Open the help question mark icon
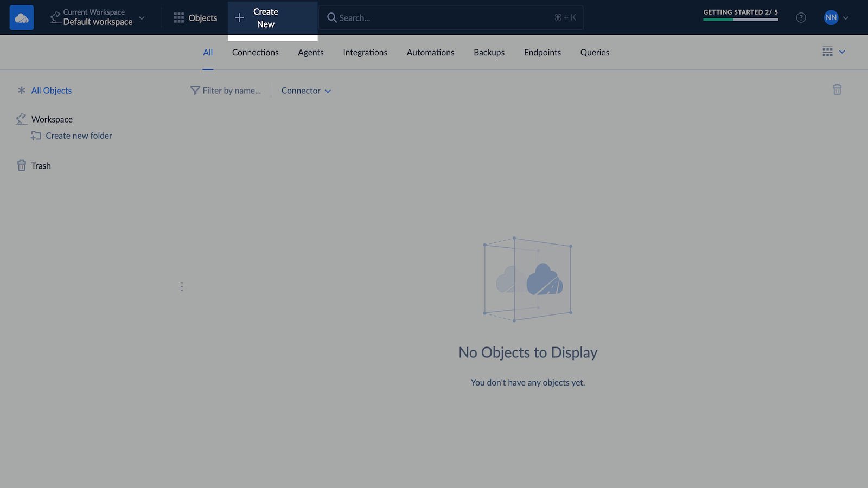868x488 pixels. (x=801, y=18)
